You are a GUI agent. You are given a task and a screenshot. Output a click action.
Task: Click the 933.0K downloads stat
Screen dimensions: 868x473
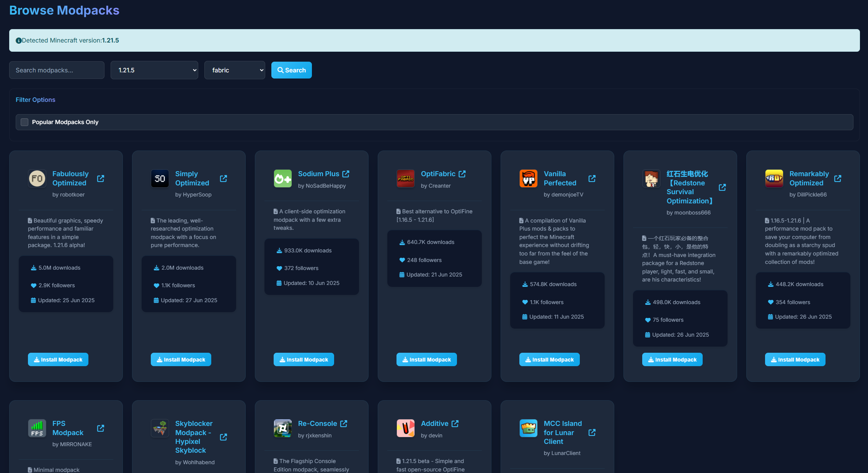[304, 250]
